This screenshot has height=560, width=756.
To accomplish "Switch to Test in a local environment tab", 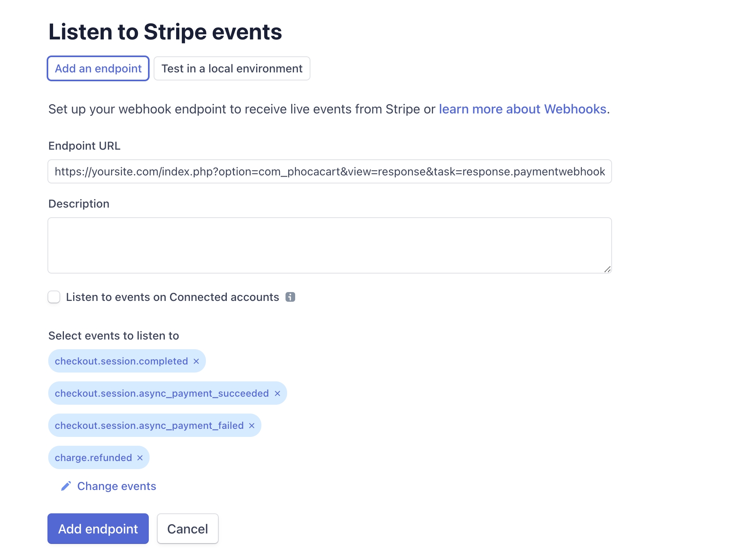I will tap(232, 68).
